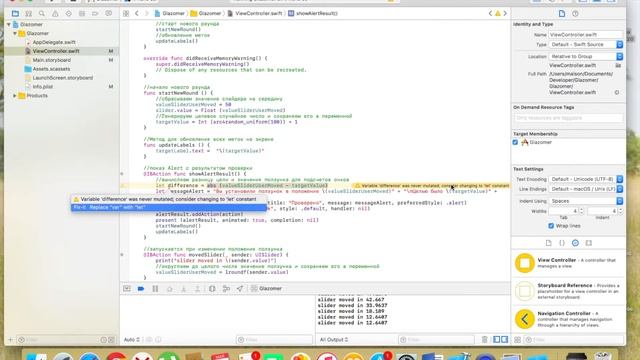The height and width of the screenshot is (360, 640).
Task: Pause program execution button
Action: [x=155, y=289]
